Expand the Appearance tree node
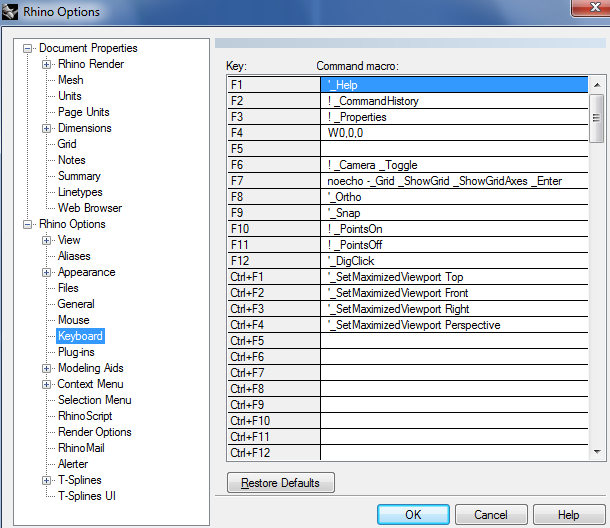Image resolution: width=610 pixels, height=528 pixels. [47, 272]
